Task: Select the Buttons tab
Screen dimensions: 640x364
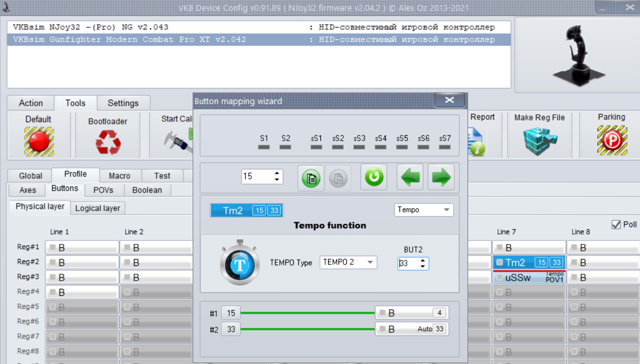Action: [x=65, y=189]
